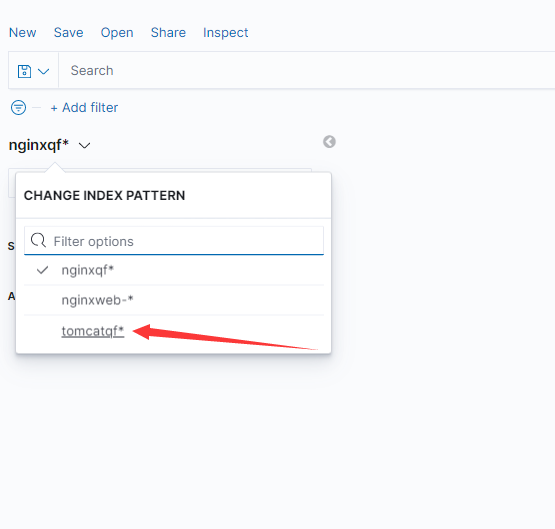Image resolution: width=555 pixels, height=529 pixels.
Task: Open the saved query disk icon
Action: 24,71
